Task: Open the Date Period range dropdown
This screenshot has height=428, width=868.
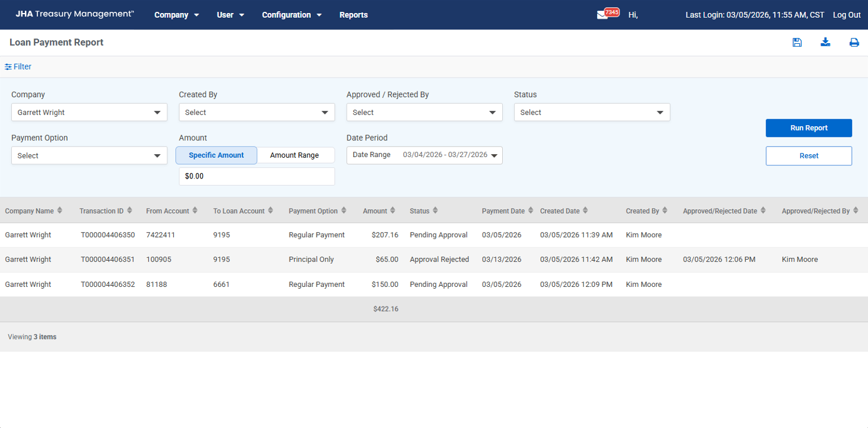Action: (x=424, y=155)
